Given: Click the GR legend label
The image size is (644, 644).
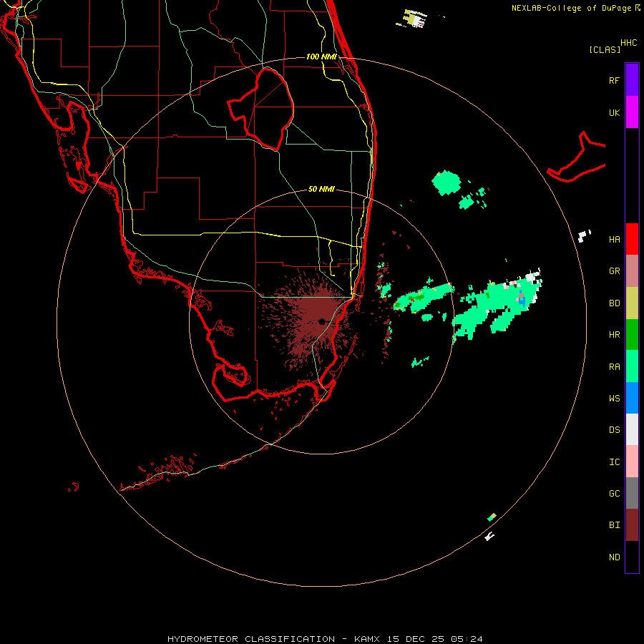Looking at the screenshot, I should tap(614, 271).
